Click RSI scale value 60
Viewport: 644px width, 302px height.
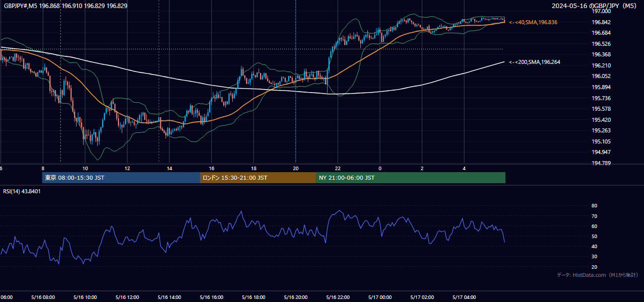click(x=594, y=226)
